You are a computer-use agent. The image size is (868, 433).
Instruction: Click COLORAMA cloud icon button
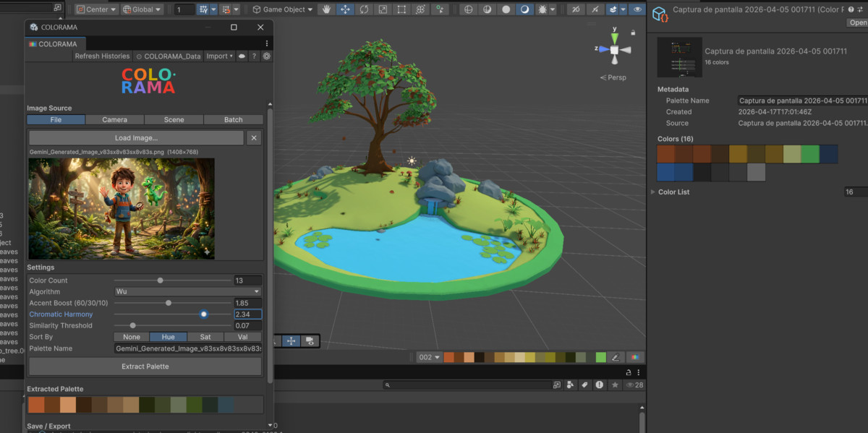(x=242, y=56)
